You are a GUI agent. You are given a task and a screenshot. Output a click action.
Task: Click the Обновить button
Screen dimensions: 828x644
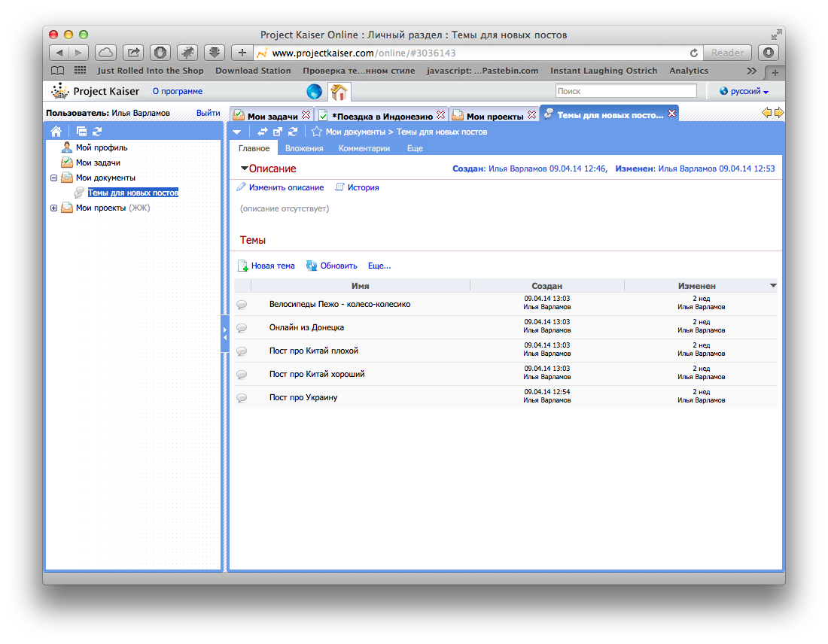[332, 266]
